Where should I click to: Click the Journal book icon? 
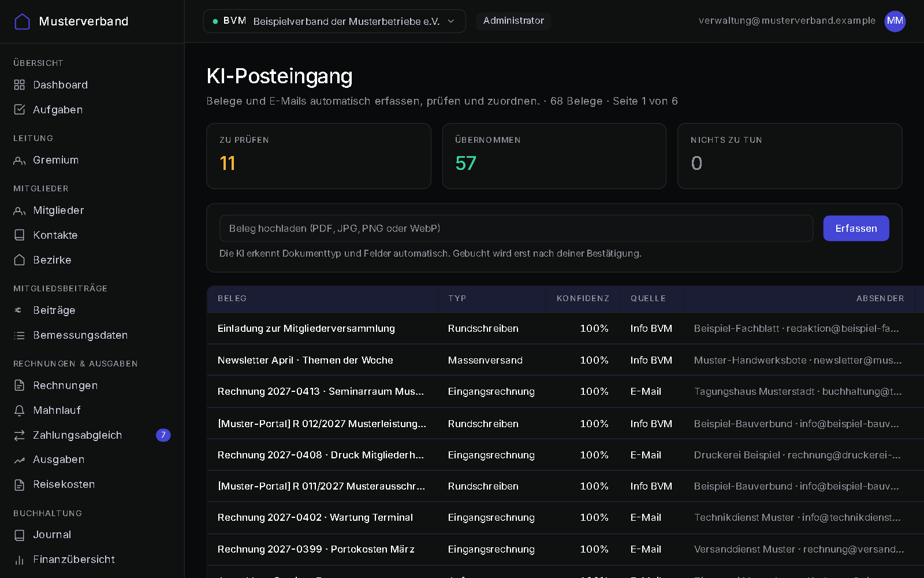20,535
